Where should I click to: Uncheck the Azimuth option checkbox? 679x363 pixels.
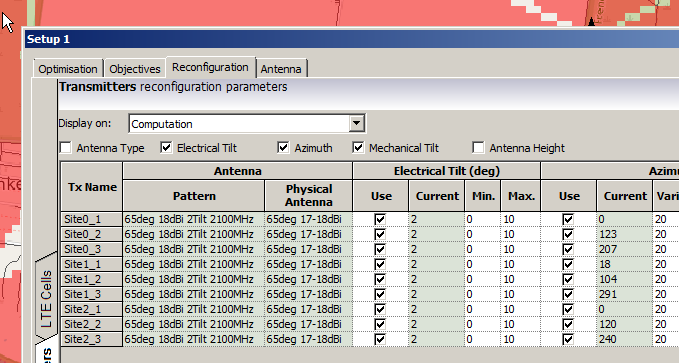pos(283,148)
